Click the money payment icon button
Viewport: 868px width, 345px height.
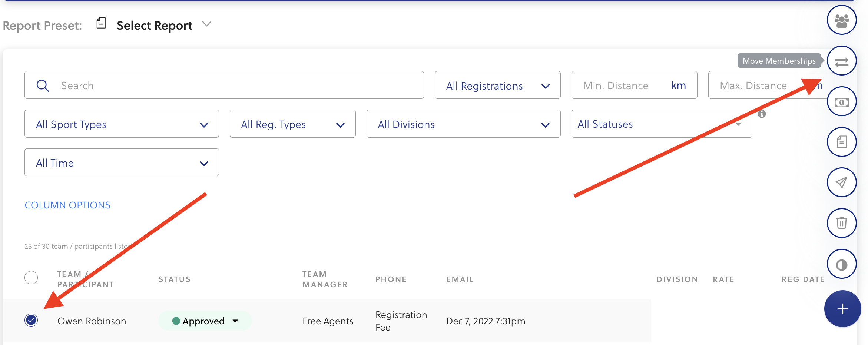[841, 102]
